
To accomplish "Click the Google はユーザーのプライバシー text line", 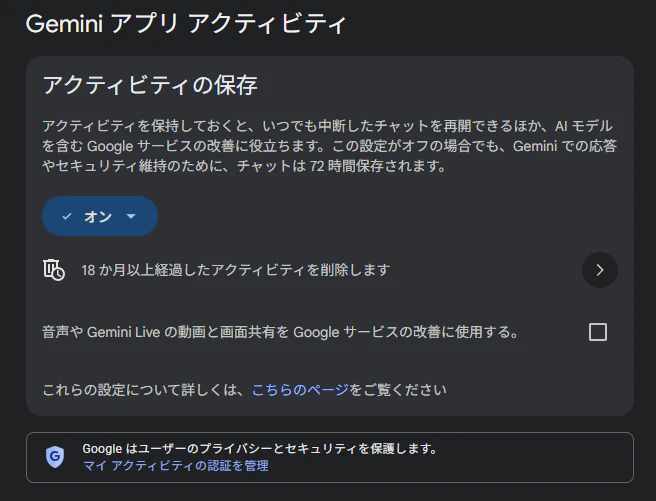I will coord(259,449).
